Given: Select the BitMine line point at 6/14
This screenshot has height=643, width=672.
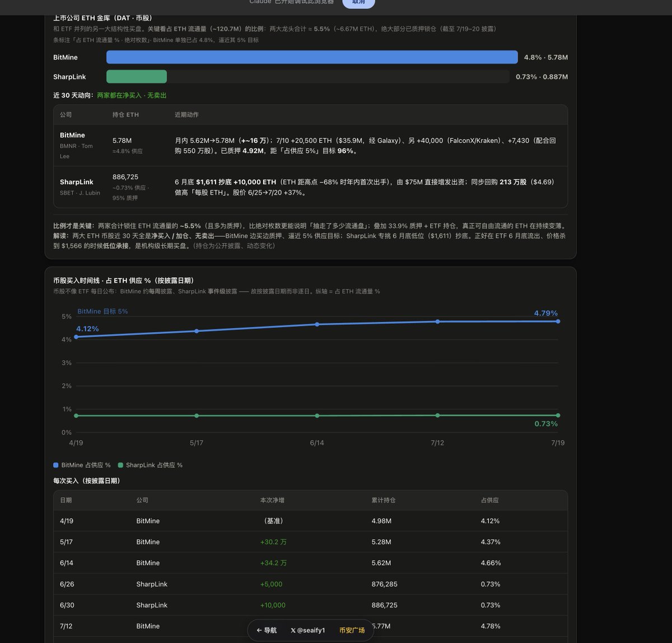Looking at the screenshot, I should [317, 324].
